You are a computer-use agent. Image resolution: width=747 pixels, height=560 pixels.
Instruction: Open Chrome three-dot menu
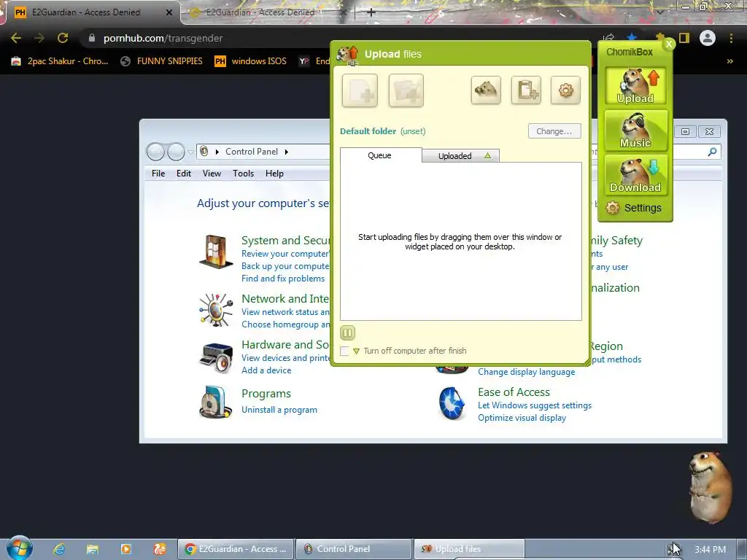(731, 38)
